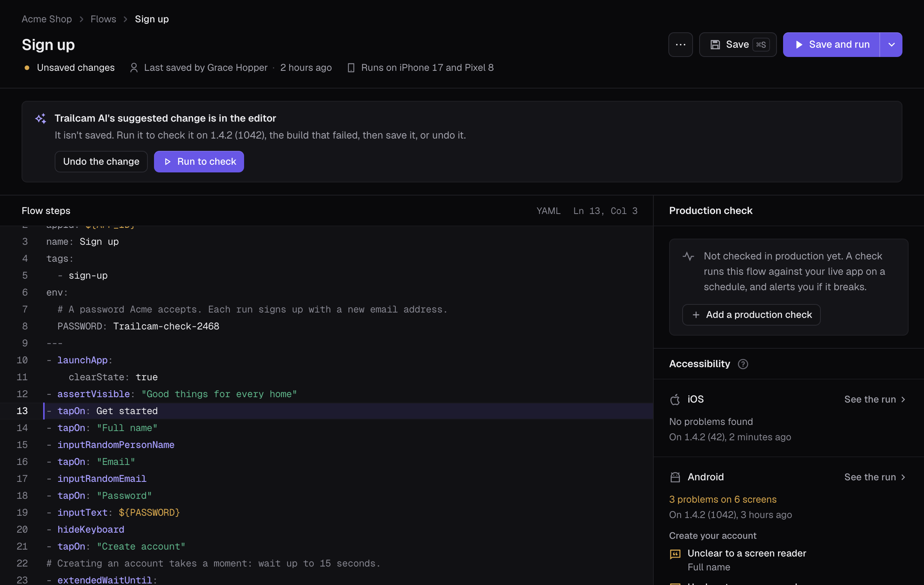Click Run to check

click(x=199, y=162)
